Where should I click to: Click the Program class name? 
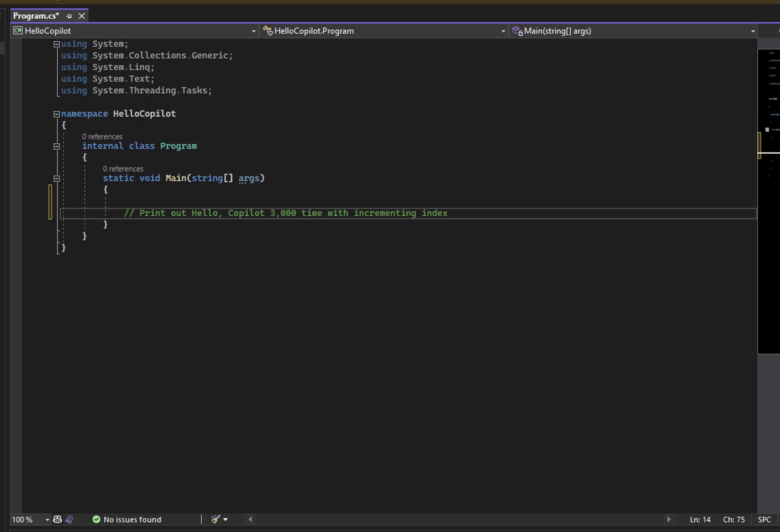pos(178,146)
